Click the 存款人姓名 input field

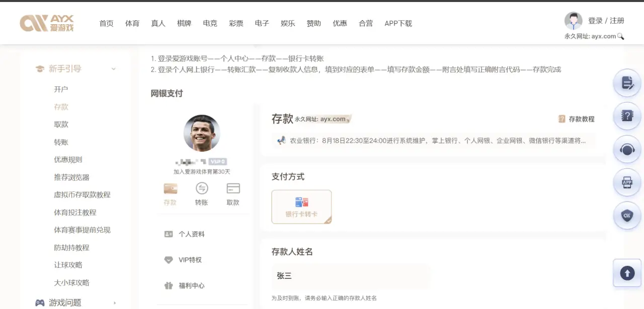coord(351,276)
